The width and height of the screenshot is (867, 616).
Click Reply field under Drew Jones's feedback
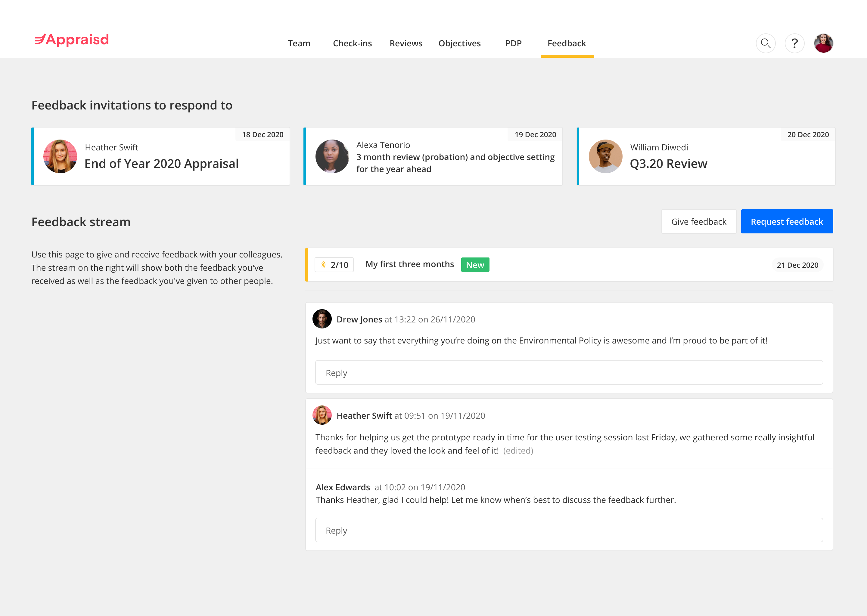click(x=569, y=372)
